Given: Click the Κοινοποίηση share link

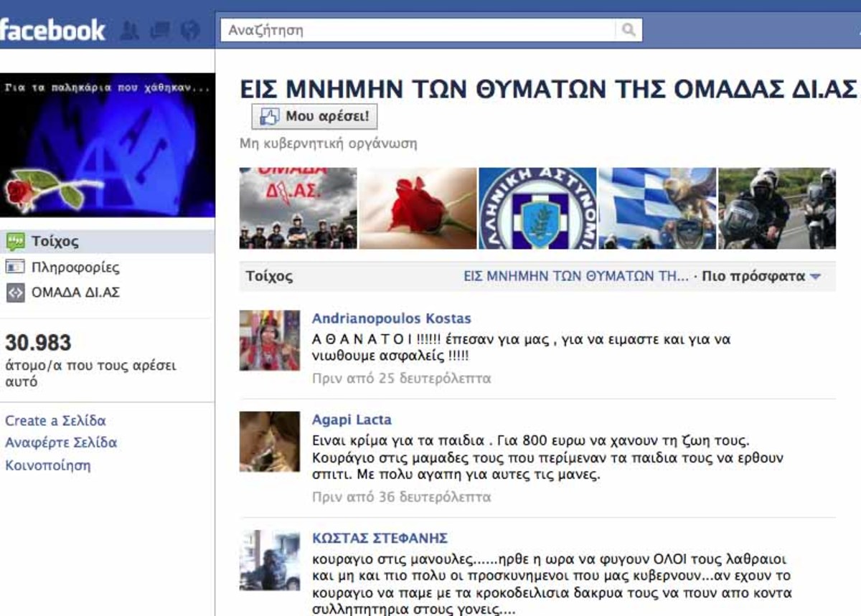Looking at the screenshot, I should tap(48, 465).
